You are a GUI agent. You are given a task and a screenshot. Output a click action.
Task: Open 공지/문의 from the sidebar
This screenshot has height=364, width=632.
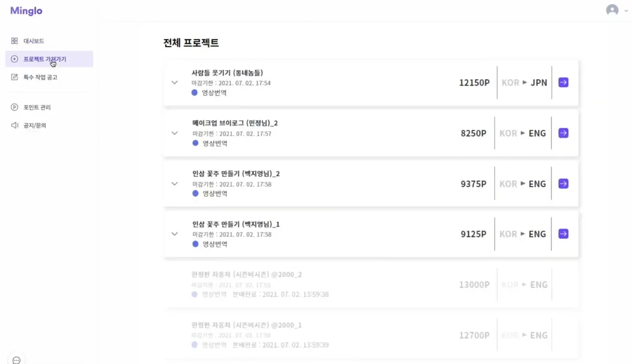click(x=35, y=125)
